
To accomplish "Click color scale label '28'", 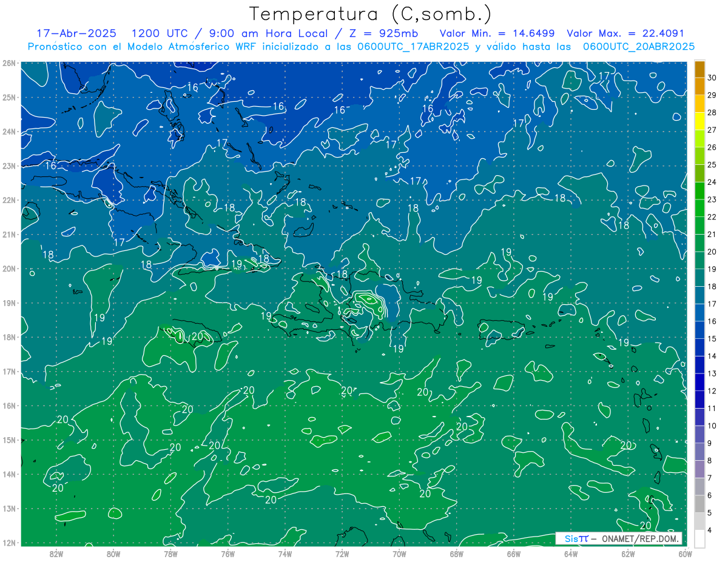I will [712, 112].
